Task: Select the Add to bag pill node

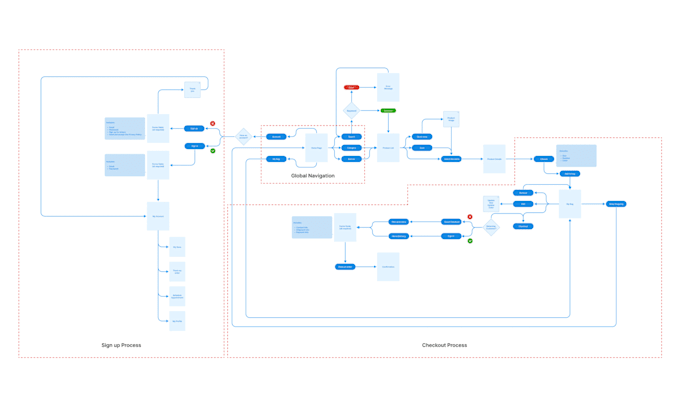Action: 570,174
